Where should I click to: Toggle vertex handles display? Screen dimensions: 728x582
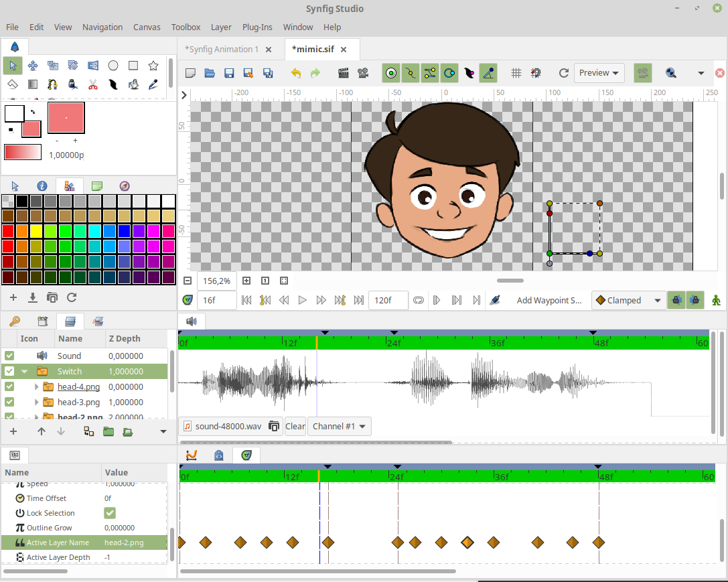coord(411,73)
